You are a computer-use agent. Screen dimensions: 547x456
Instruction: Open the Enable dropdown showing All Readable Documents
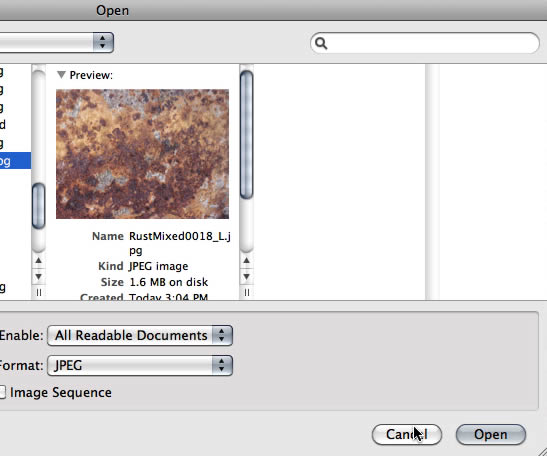click(x=140, y=335)
